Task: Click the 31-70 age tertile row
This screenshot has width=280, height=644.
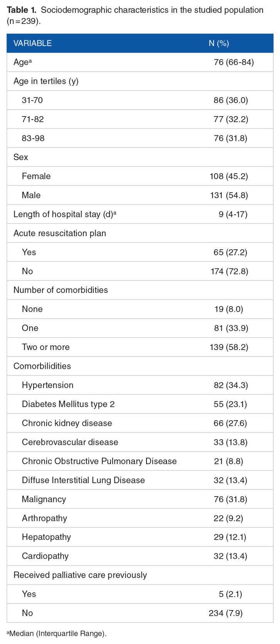Action: pos(32,100)
